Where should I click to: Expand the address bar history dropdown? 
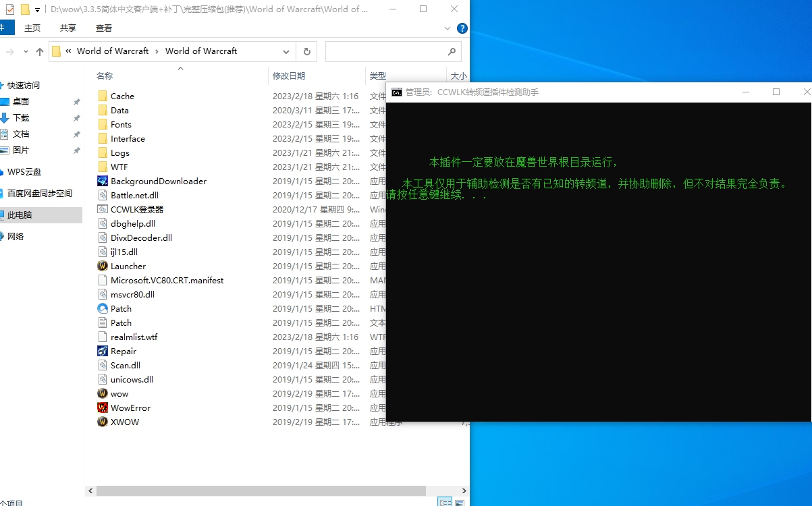[x=286, y=51]
